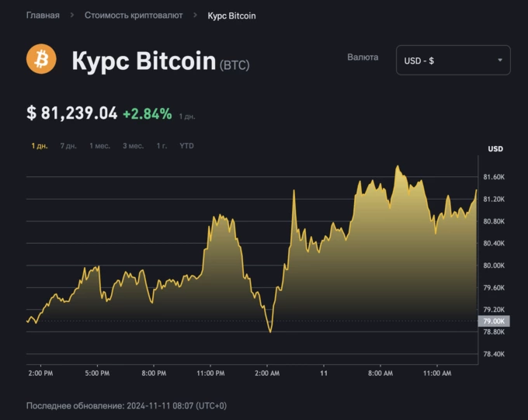Show the YTD chart range
The width and height of the screenshot is (528, 420).
[x=186, y=146]
